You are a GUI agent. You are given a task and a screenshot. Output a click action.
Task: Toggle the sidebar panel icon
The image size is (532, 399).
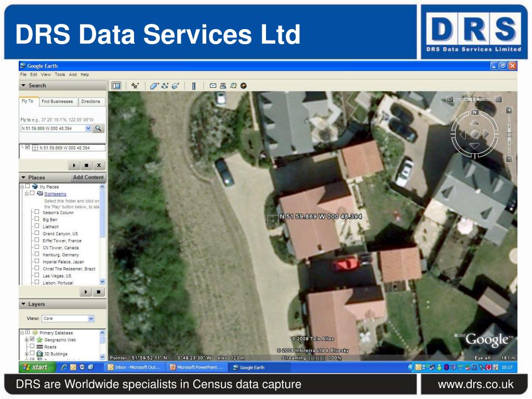(x=116, y=86)
